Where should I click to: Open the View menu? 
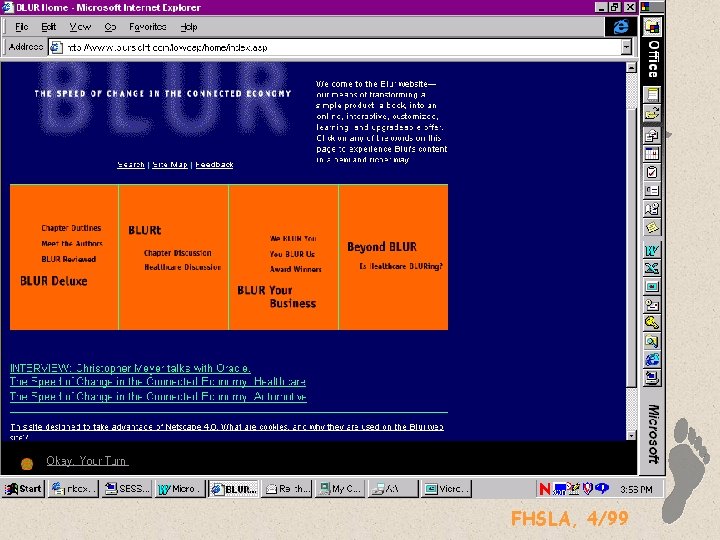click(80, 27)
